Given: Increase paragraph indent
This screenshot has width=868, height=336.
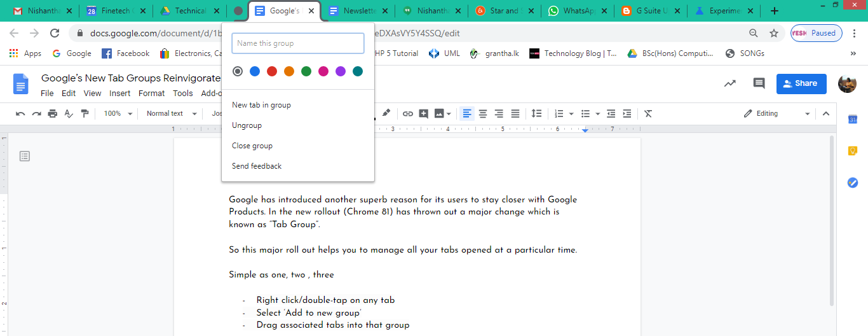Looking at the screenshot, I should [627, 114].
